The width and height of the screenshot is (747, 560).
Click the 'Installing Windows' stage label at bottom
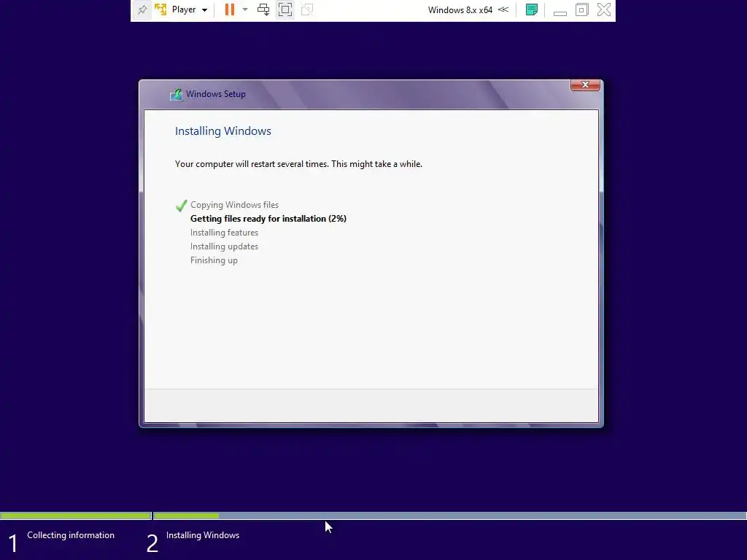point(203,535)
